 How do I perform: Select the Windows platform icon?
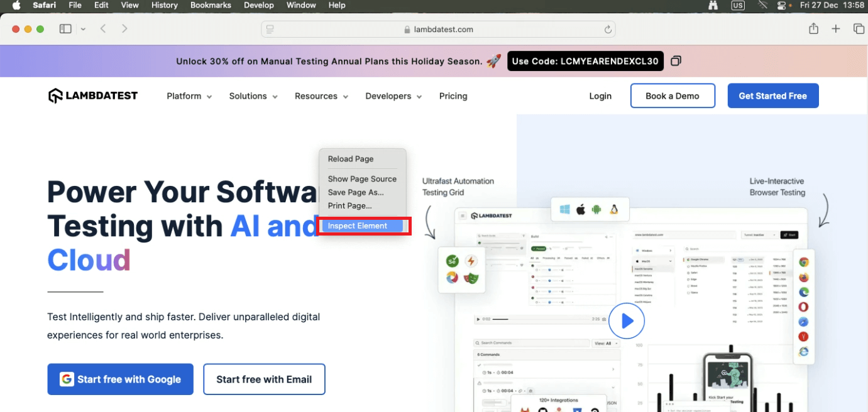click(x=564, y=209)
